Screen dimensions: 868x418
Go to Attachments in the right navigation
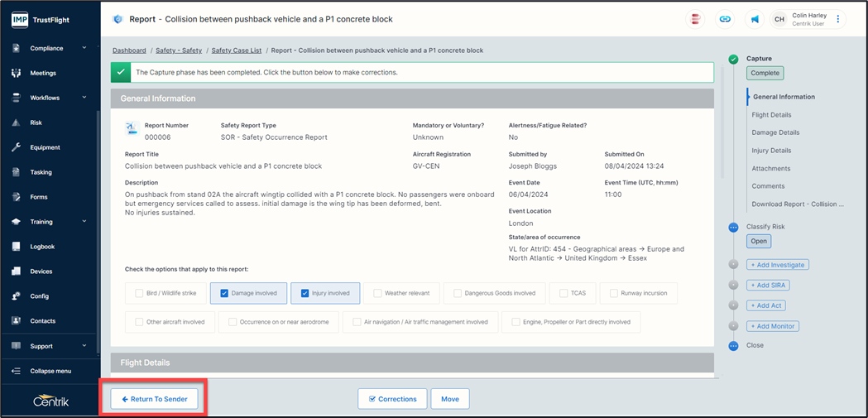click(770, 168)
